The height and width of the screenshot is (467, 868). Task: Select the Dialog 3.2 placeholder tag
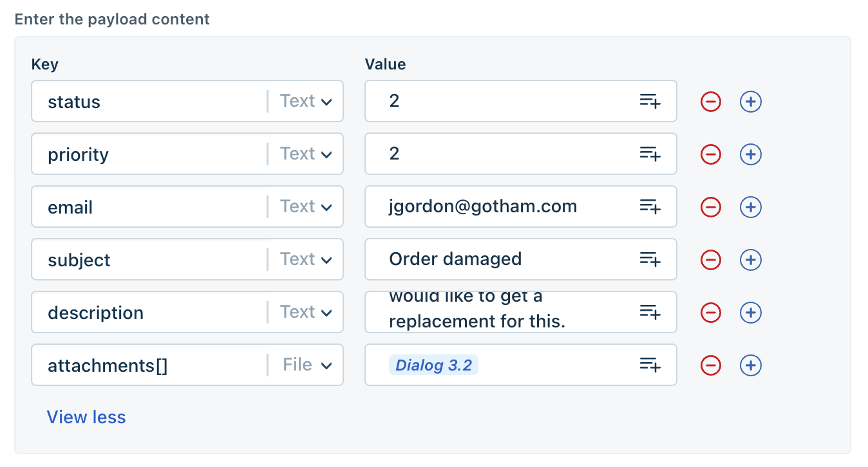point(433,365)
